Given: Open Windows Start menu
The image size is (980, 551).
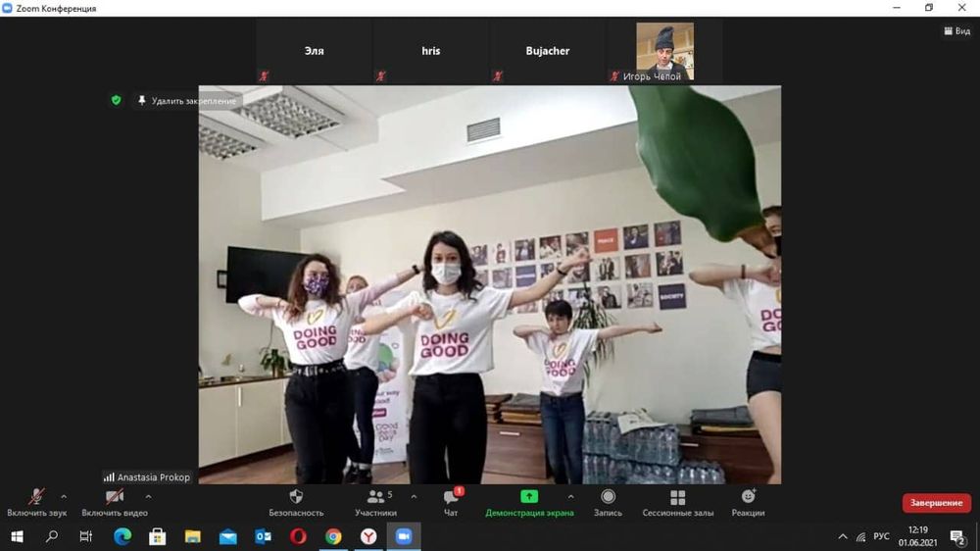Looking at the screenshot, I should [17, 536].
